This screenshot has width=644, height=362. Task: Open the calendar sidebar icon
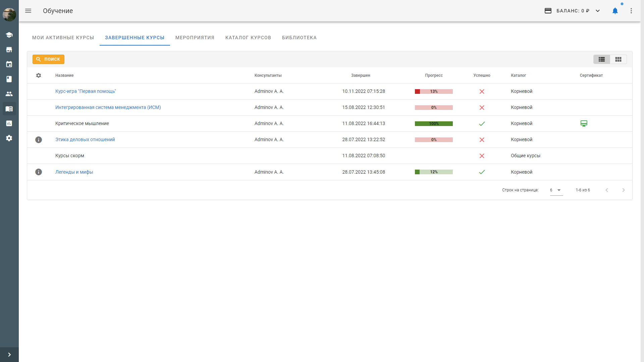point(9,64)
